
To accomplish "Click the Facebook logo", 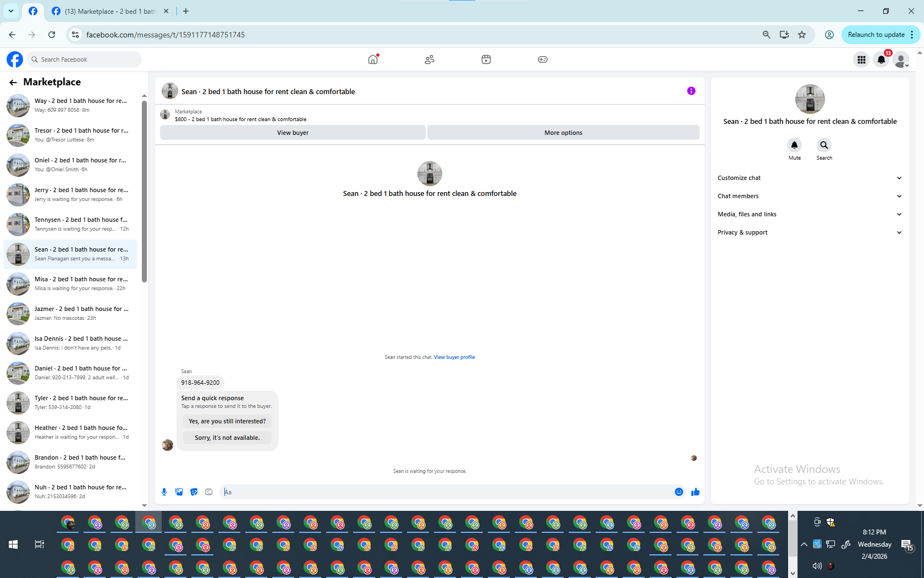I will click(15, 59).
